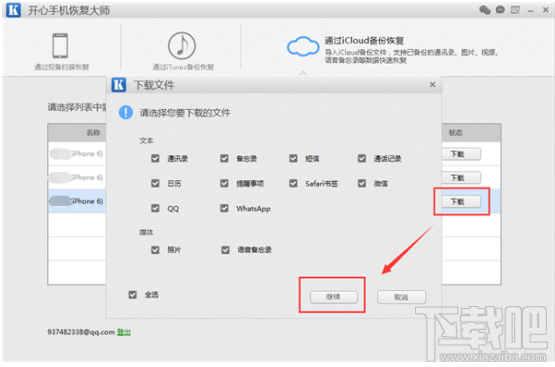Open the chat bubble icon in title bar
Screen dimensions: 555x367
click(x=500, y=10)
